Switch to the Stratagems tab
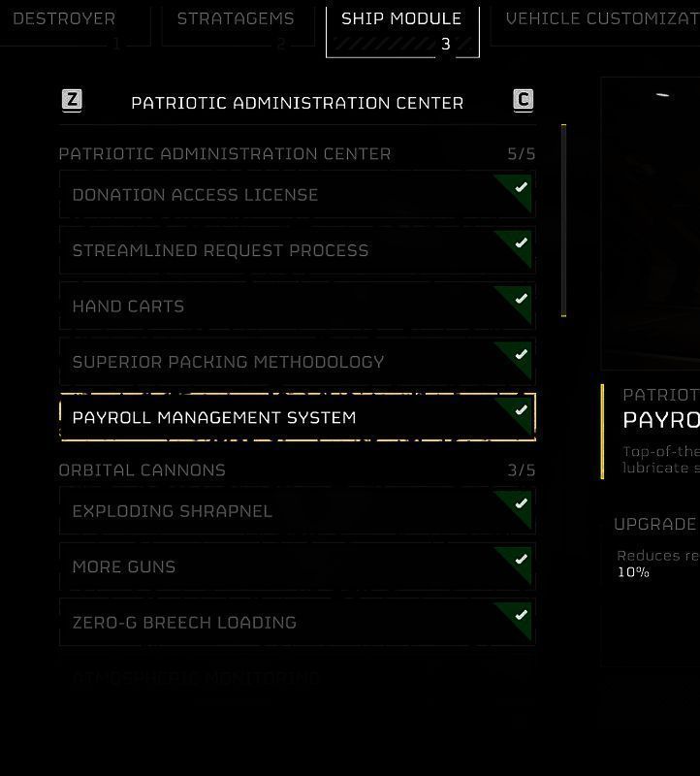The image size is (700, 776). tap(236, 21)
